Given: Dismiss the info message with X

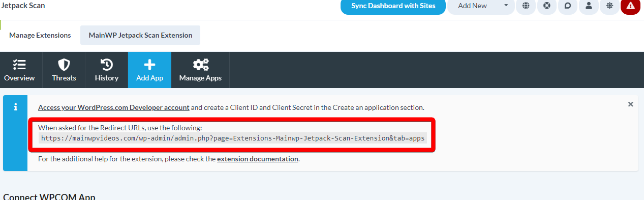Looking at the screenshot, I should [630, 104].
